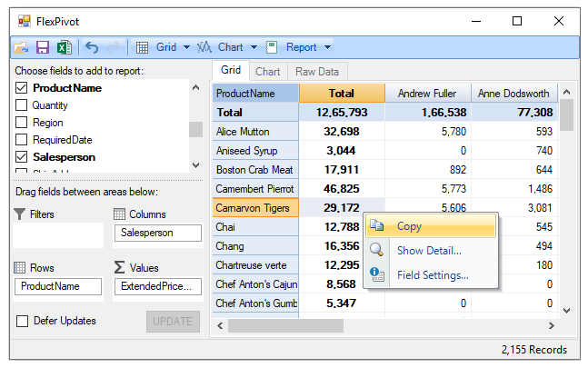Click the Save disk icon in toolbar
The width and height of the screenshot is (588, 368).
[43, 47]
